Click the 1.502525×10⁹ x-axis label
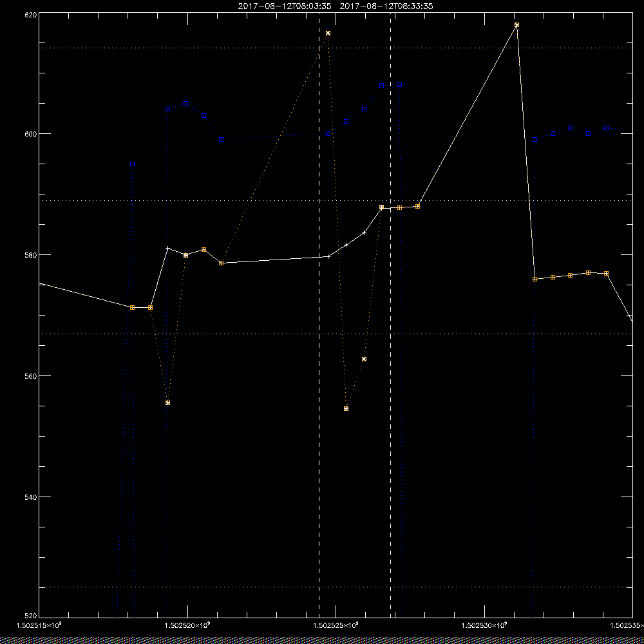644x644 pixels. [x=336, y=625]
